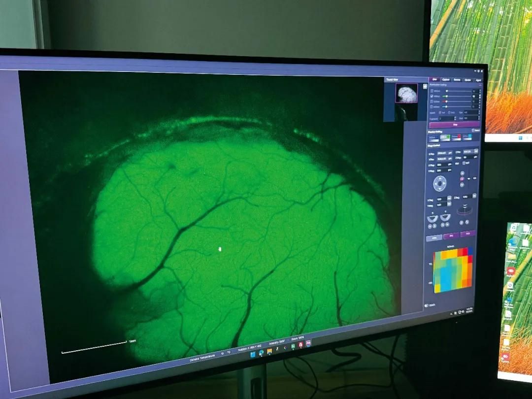The height and width of the screenshot is (399, 532).
Task: Click the icon beside the thumb view
Action: point(425,87)
